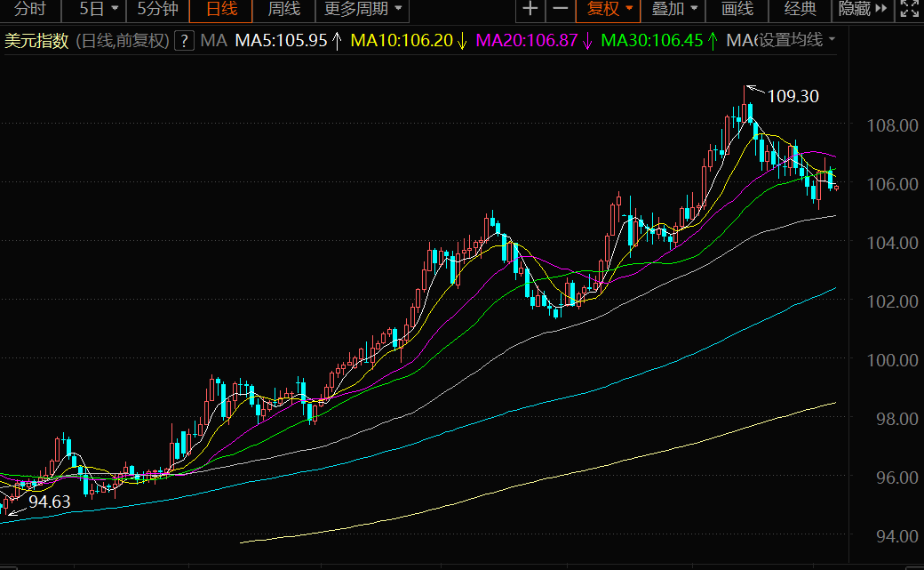Screen dimensions: 924x570
Task: Zoom out chart with minus icon
Action: [560, 10]
